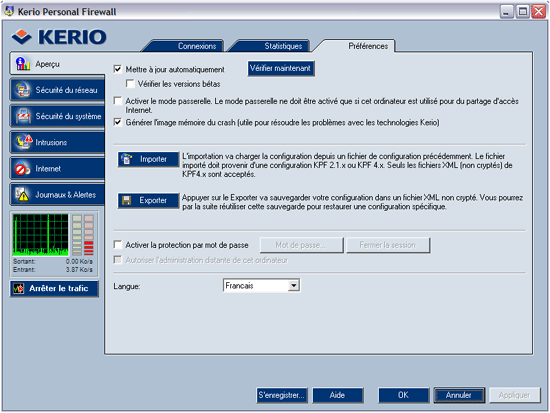Click the Sécurité du réseau network icon

pos(22,90)
